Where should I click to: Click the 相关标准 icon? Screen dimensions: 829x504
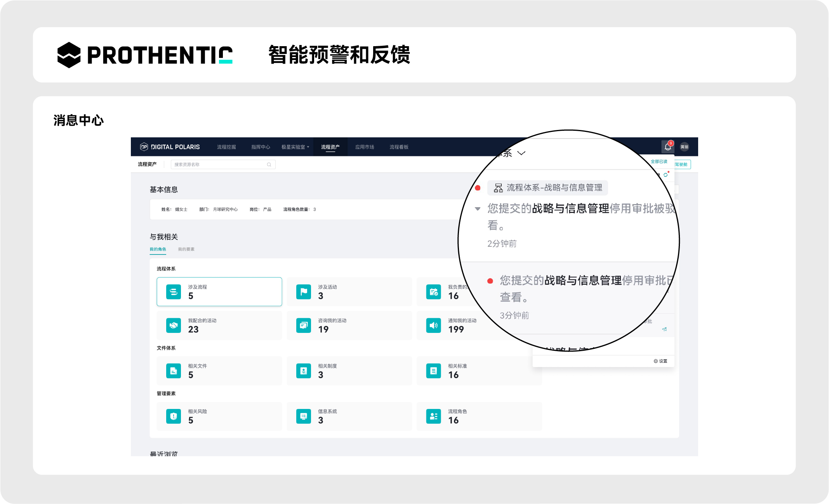pyautogui.click(x=433, y=371)
